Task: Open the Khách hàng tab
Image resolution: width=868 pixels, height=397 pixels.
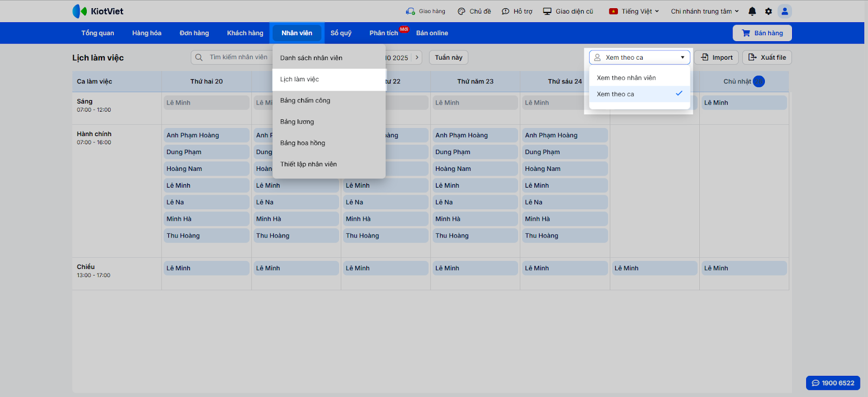Action: [245, 33]
